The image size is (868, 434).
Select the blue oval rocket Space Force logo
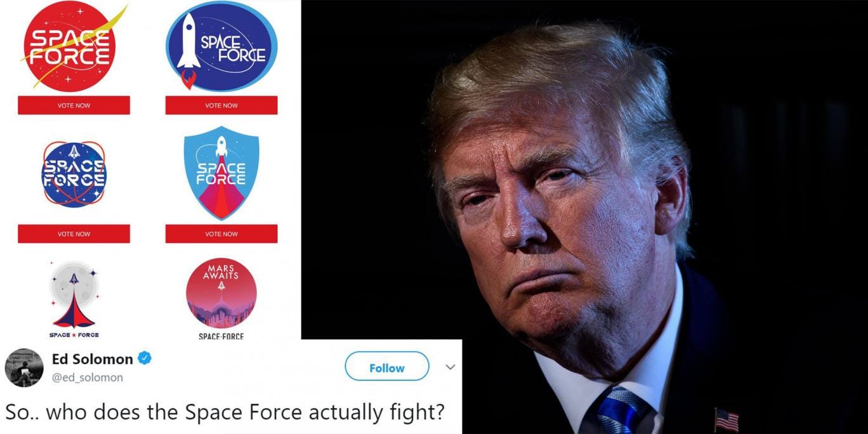[x=221, y=47]
